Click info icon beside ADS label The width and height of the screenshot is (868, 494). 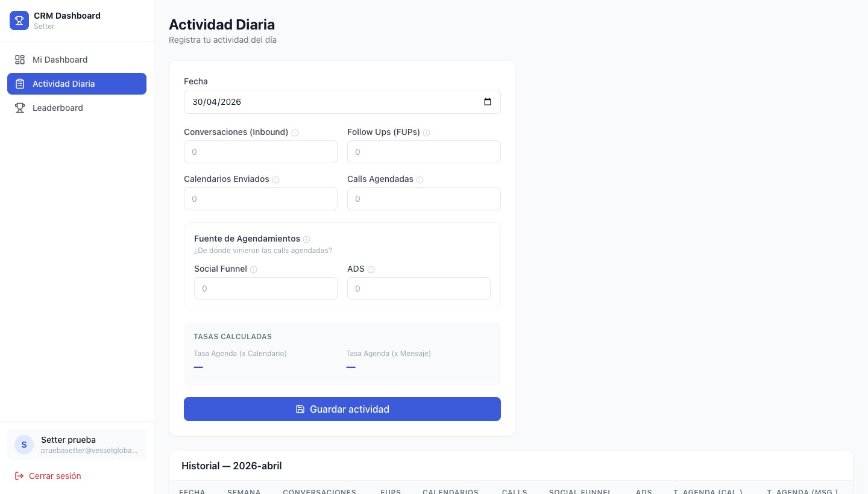(x=371, y=269)
